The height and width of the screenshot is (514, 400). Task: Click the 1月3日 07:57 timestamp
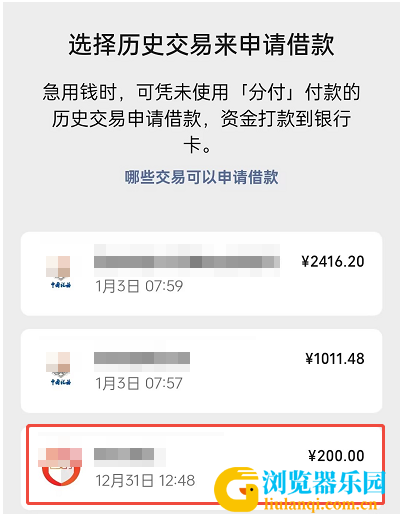click(x=139, y=383)
